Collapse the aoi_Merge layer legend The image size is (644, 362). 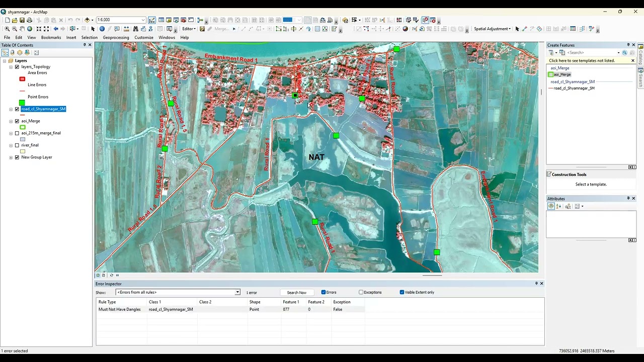[11, 121]
